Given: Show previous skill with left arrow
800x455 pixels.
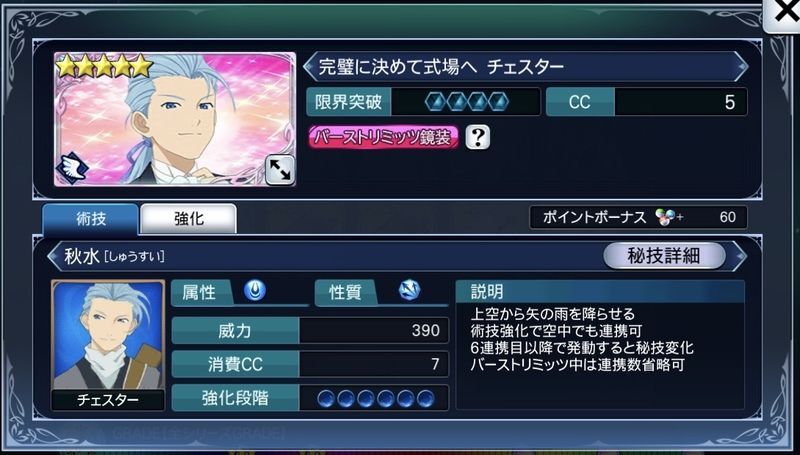Looking at the screenshot, I should (53, 256).
